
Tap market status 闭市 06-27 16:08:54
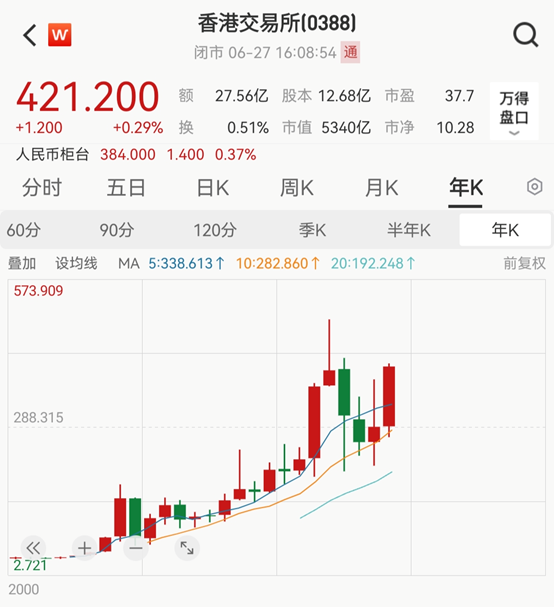click(x=265, y=52)
